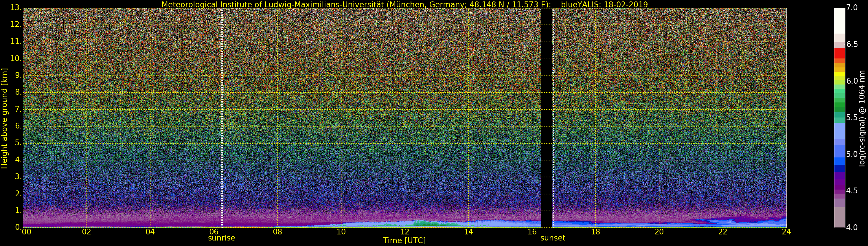Screen dimensions: 868x246
Task: Click the yellow segment of the colorbar
Action: pyautogui.click(x=839, y=74)
